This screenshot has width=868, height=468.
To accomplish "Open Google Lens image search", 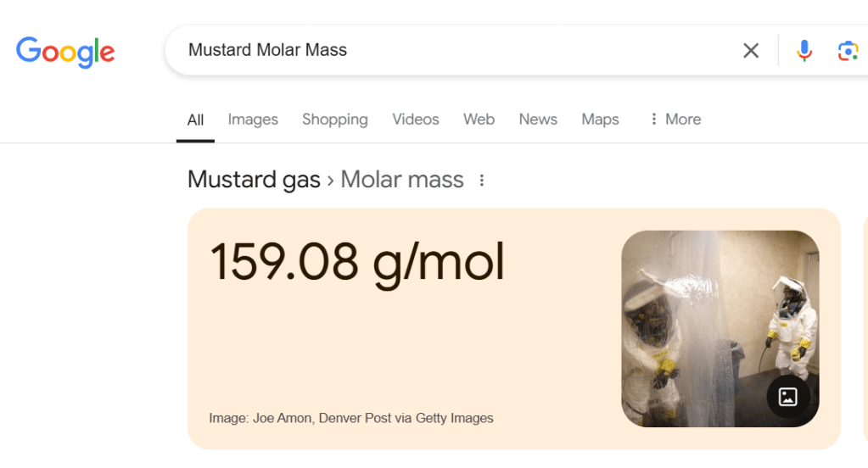I will click(x=848, y=51).
